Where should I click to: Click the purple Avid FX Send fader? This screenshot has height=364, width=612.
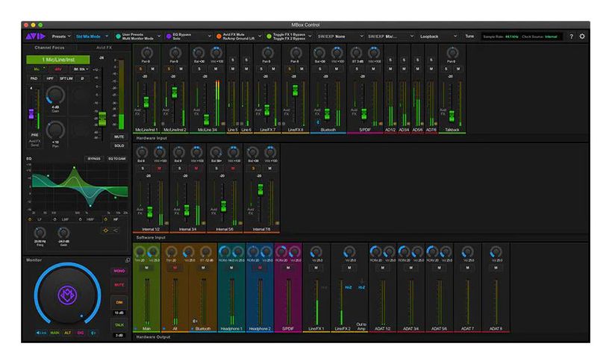(31, 114)
